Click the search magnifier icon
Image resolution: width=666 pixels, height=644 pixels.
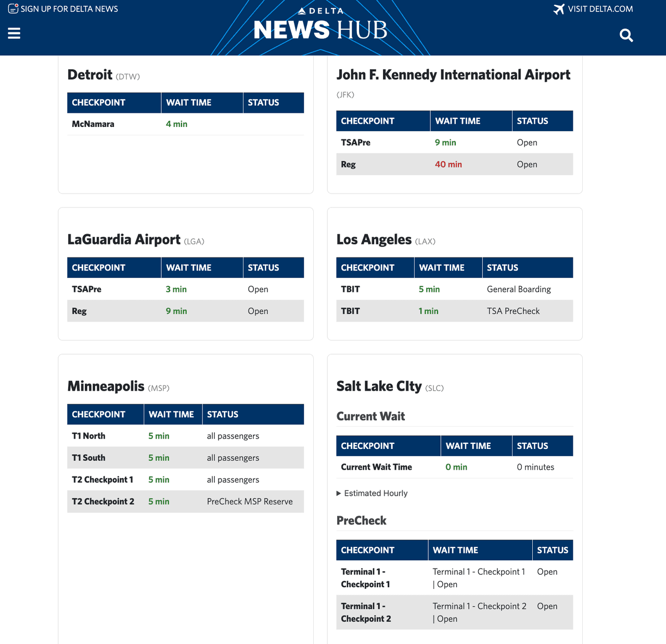(x=626, y=35)
